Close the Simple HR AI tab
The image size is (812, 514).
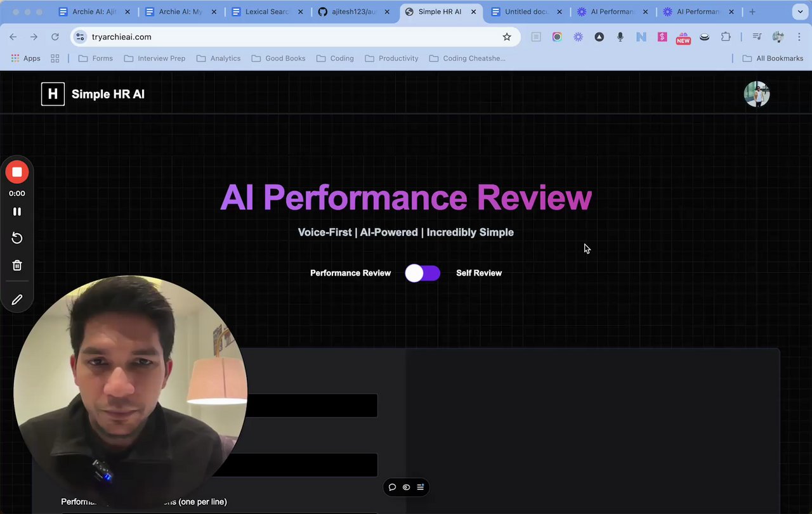point(473,11)
